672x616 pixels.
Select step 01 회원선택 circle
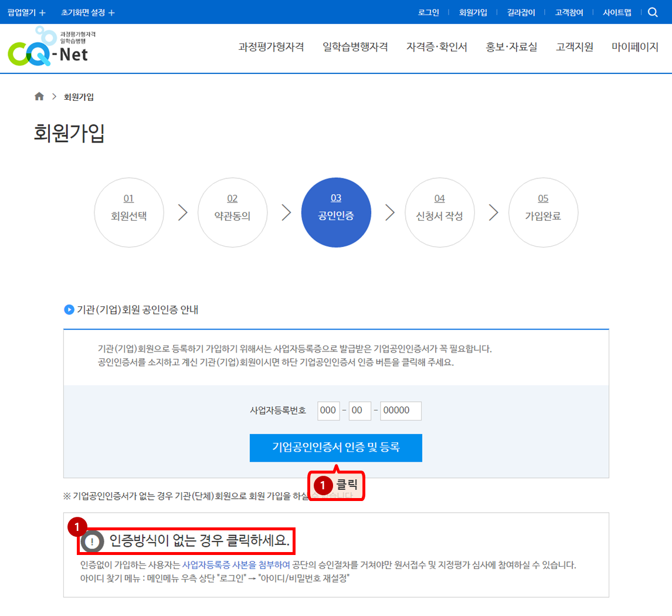(129, 212)
